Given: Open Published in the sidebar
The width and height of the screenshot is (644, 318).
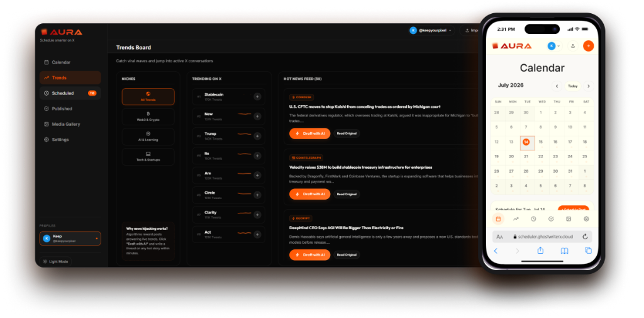Looking at the screenshot, I should (70, 108).
